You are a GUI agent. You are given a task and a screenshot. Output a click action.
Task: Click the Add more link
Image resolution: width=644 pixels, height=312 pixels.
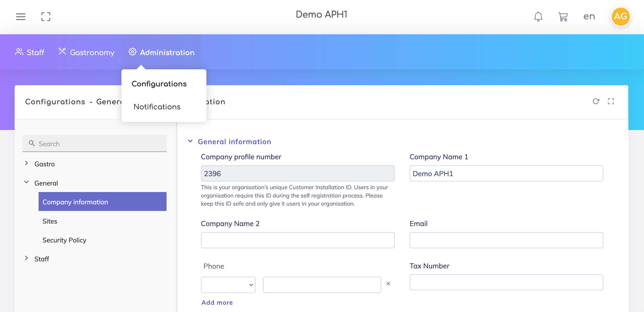(x=217, y=302)
